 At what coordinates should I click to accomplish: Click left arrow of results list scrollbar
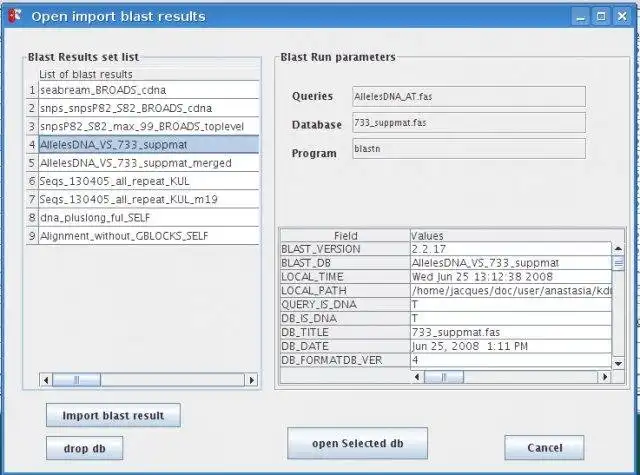point(46,380)
